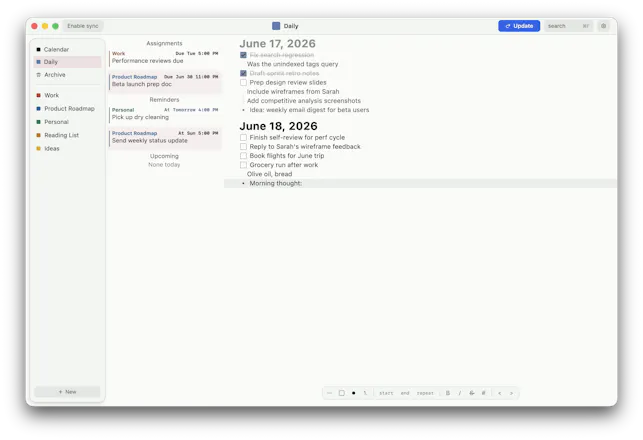Open the Personal list
The height and width of the screenshot is (440, 643).
click(67, 122)
